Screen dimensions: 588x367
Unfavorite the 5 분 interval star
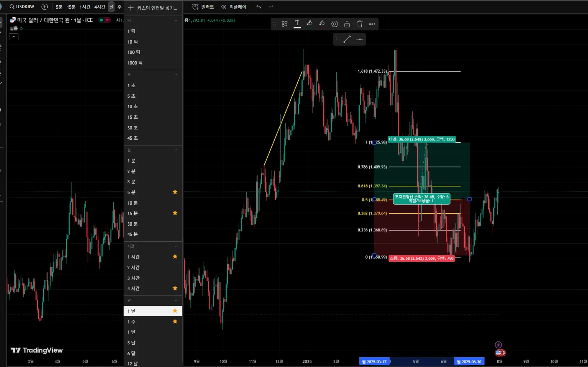tap(175, 192)
